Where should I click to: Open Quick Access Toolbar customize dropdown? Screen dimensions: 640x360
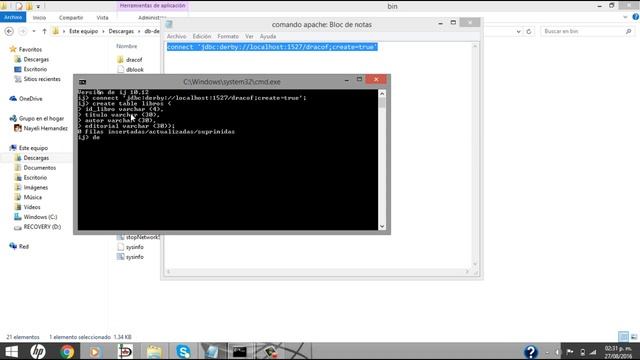coord(38,6)
